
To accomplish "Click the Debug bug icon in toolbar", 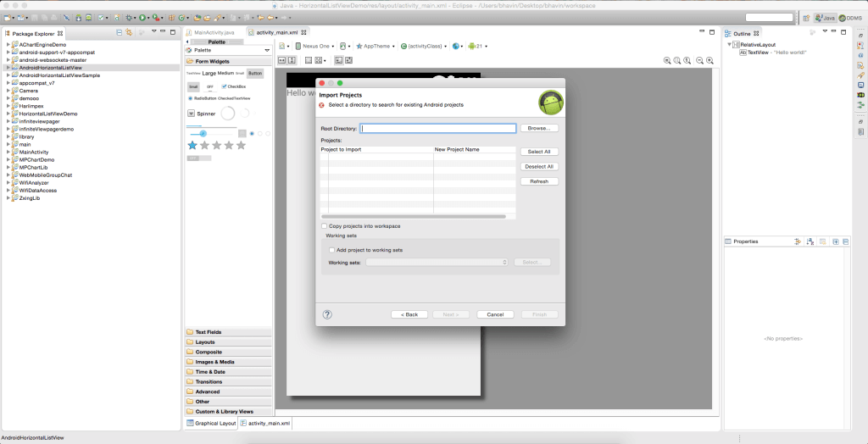I will coord(129,17).
